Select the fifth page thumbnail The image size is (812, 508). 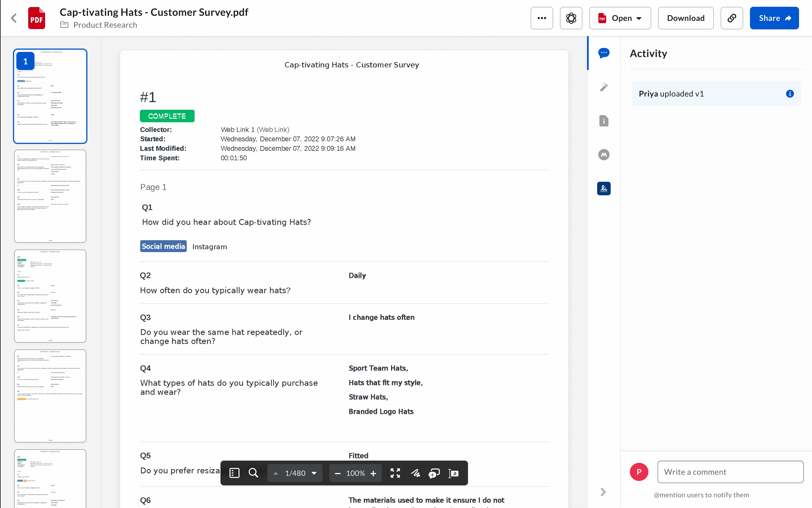point(50,479)
